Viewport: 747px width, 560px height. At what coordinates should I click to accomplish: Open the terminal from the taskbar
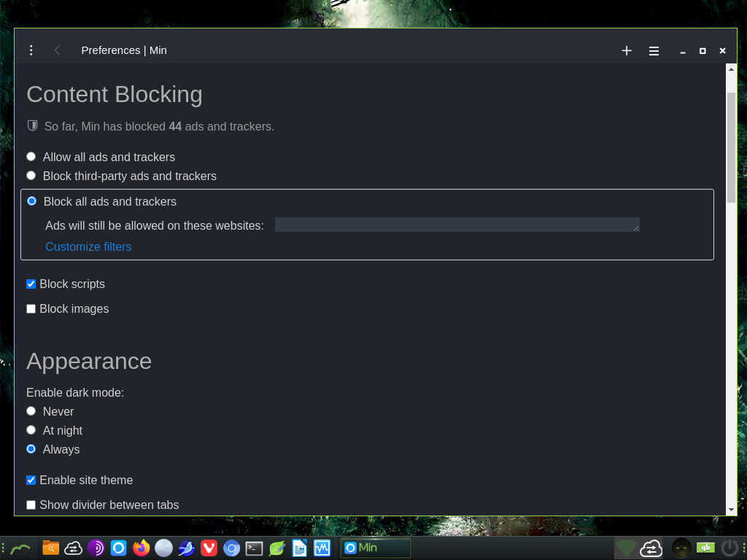[x=254, y=548]
